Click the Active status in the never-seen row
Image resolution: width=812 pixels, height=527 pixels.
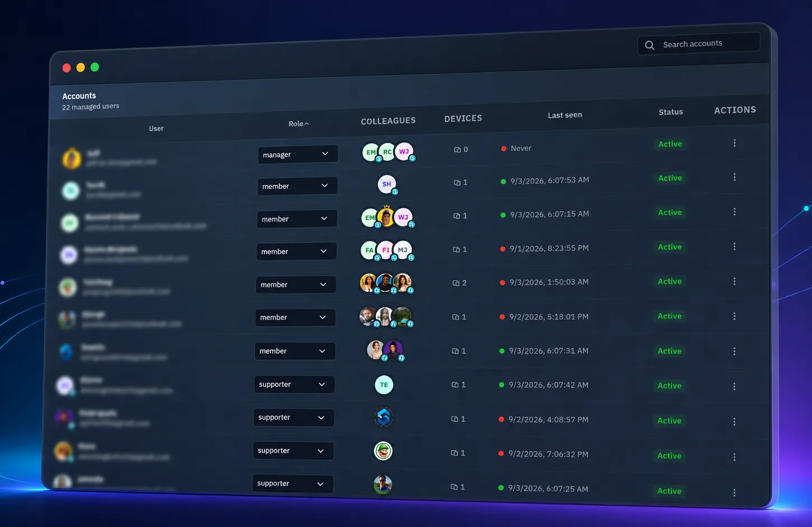click(670, 144)
